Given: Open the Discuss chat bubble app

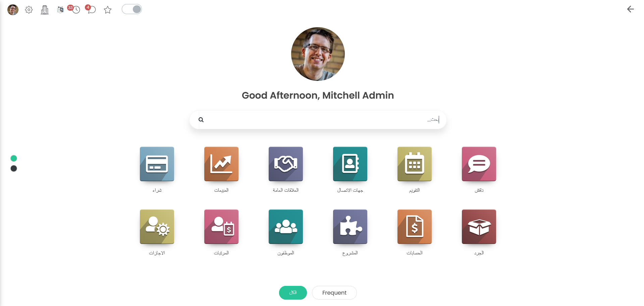Looking at the screenshot, I should [x=479, y=164].
